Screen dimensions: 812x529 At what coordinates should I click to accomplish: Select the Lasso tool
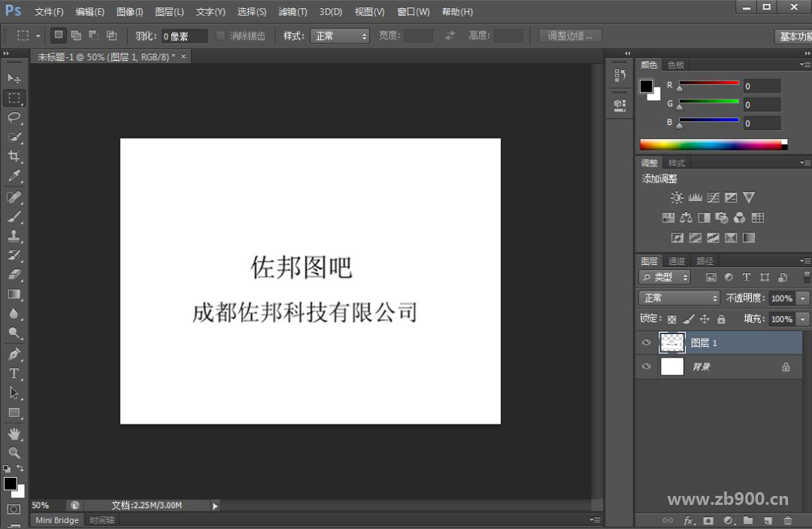click(14, 117)
